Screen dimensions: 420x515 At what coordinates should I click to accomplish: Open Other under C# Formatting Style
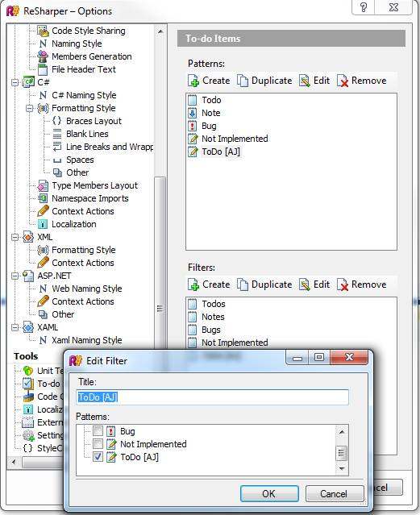[71, 172]
